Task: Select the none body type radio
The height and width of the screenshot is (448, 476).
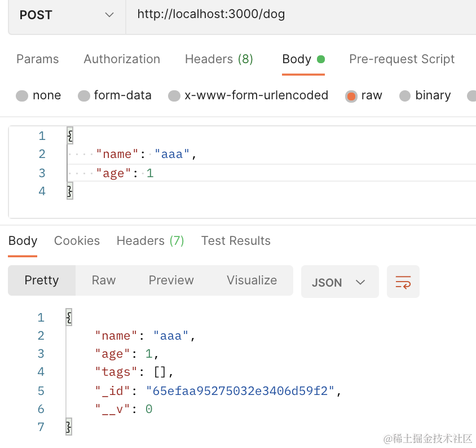Action: pos(22,96)
